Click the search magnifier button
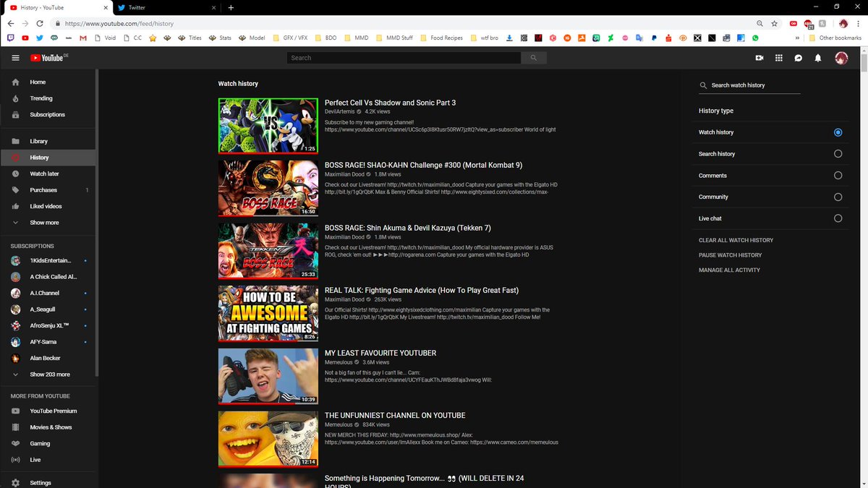 point(534,58)
